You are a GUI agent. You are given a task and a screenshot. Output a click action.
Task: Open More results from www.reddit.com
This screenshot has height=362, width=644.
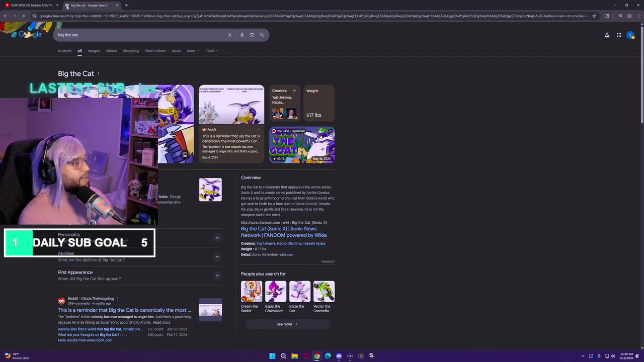(85, 340)
